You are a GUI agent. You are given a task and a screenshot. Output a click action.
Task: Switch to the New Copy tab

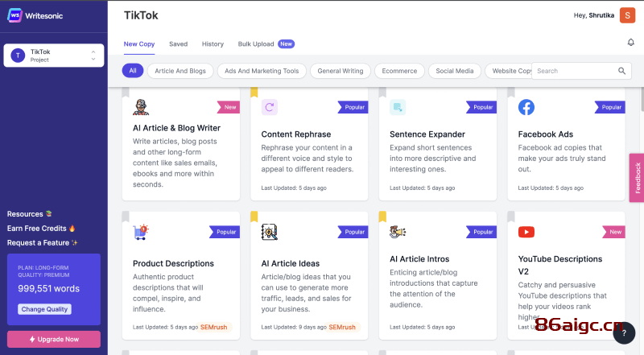coord(139,44)
